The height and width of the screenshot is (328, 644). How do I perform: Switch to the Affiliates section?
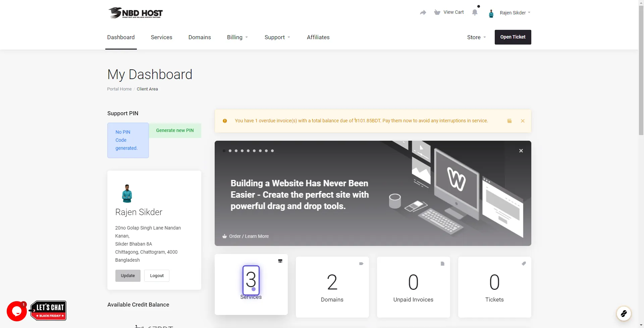(318, 37)
